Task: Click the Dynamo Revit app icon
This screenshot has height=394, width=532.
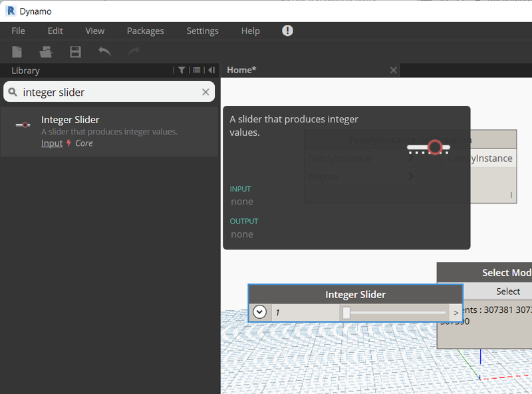Action: [11, 11]
